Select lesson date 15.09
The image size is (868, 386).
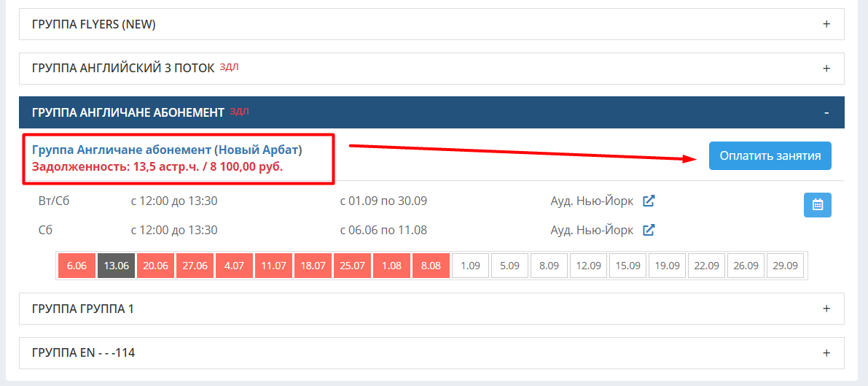(x=627, y=266)
